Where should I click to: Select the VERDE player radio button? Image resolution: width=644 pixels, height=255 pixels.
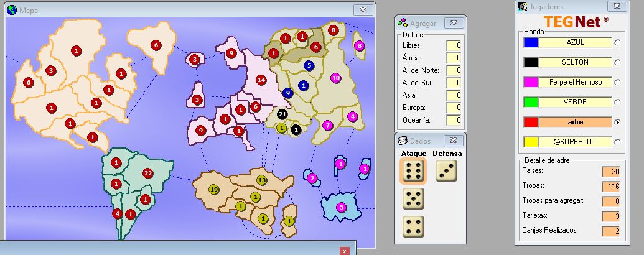(617, 102)
